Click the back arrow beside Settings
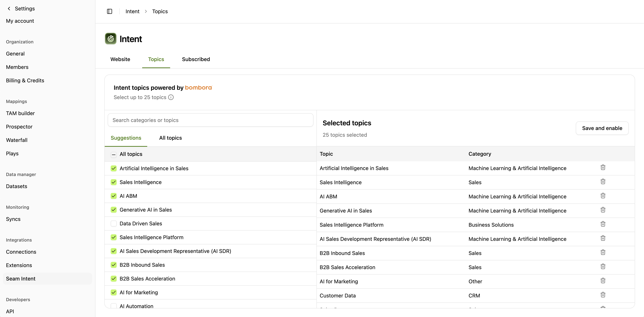Viewport: 644px width, 317px height. point(9,8)
